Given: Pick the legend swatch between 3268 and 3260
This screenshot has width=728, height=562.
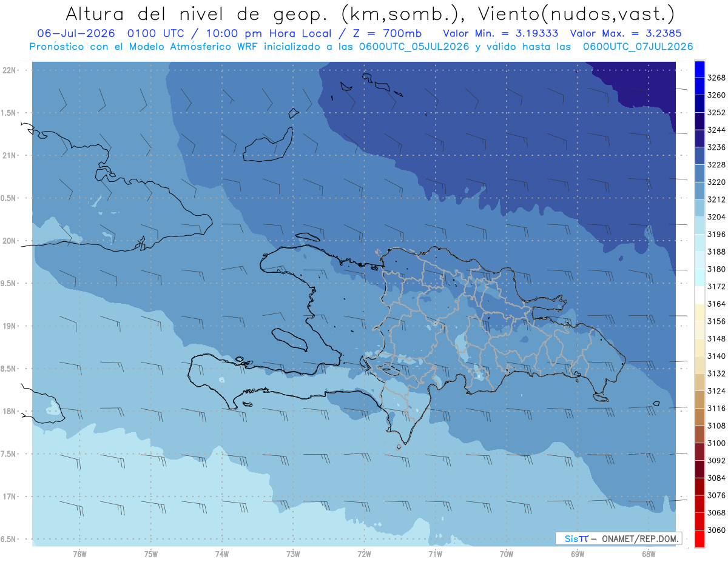Looking at the screenshot, I should (699, 86).
